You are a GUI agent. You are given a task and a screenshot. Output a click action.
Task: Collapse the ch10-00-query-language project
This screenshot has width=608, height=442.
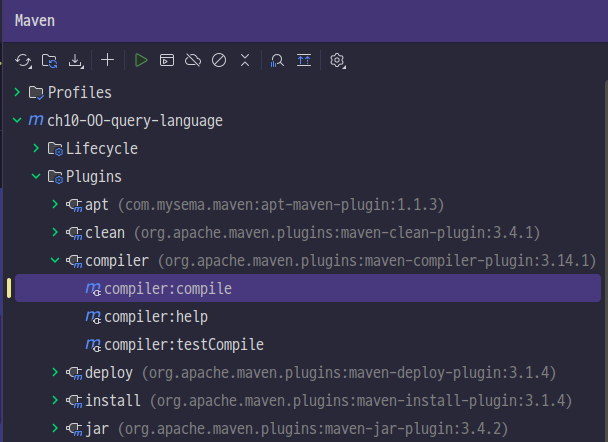click(x=17, y=120)
